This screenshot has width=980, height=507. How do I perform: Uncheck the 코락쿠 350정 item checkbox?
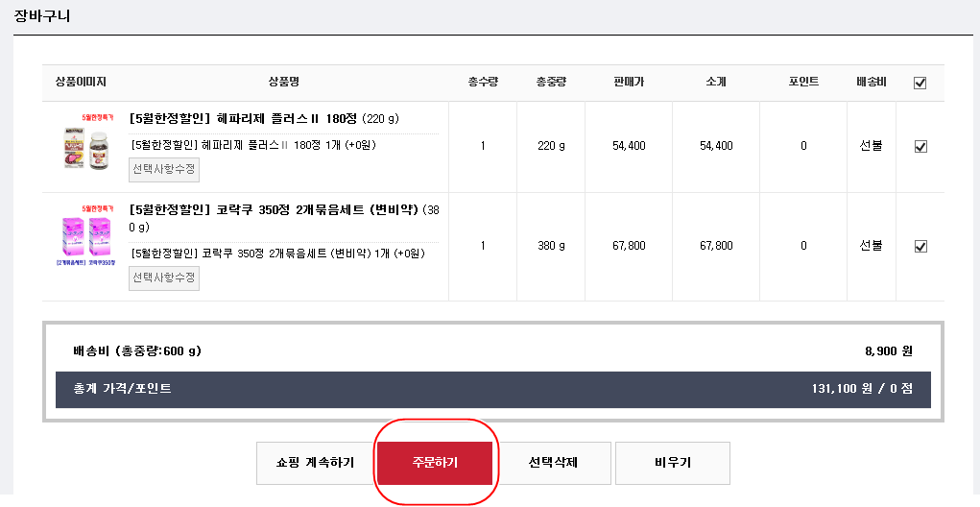coord(920,246)
